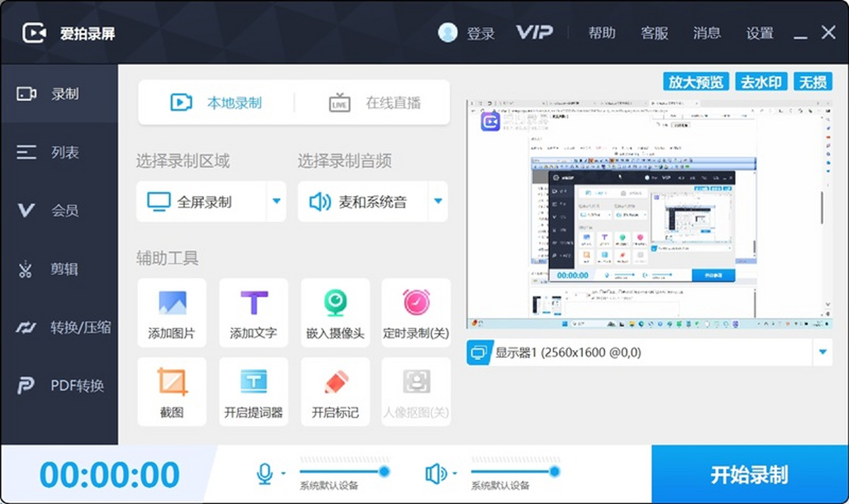
Task: Click 登录 to log in
Action: point(480,33)
